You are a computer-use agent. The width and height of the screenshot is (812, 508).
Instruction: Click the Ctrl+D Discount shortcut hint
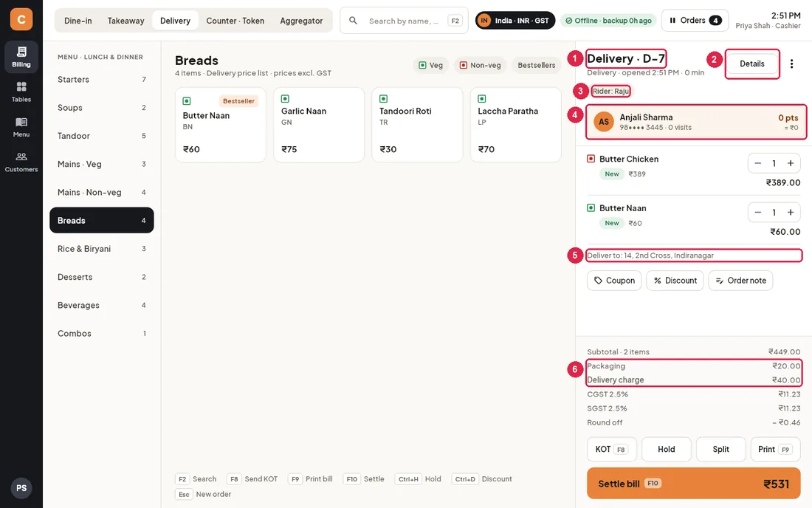481,479
